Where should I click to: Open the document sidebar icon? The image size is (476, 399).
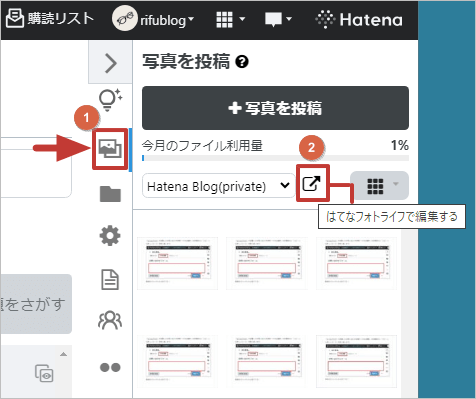click(110, 279)
